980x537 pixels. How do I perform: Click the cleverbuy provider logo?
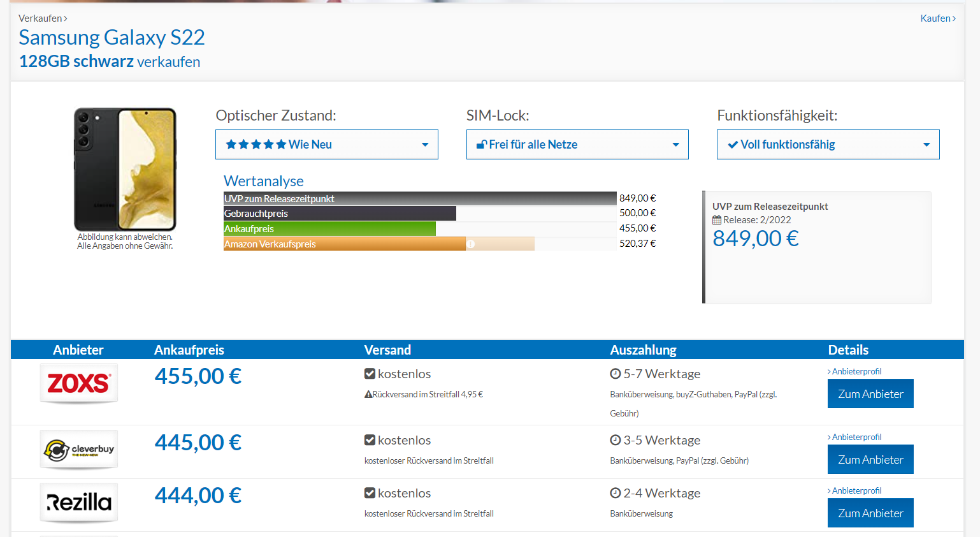tap(79, 450)
